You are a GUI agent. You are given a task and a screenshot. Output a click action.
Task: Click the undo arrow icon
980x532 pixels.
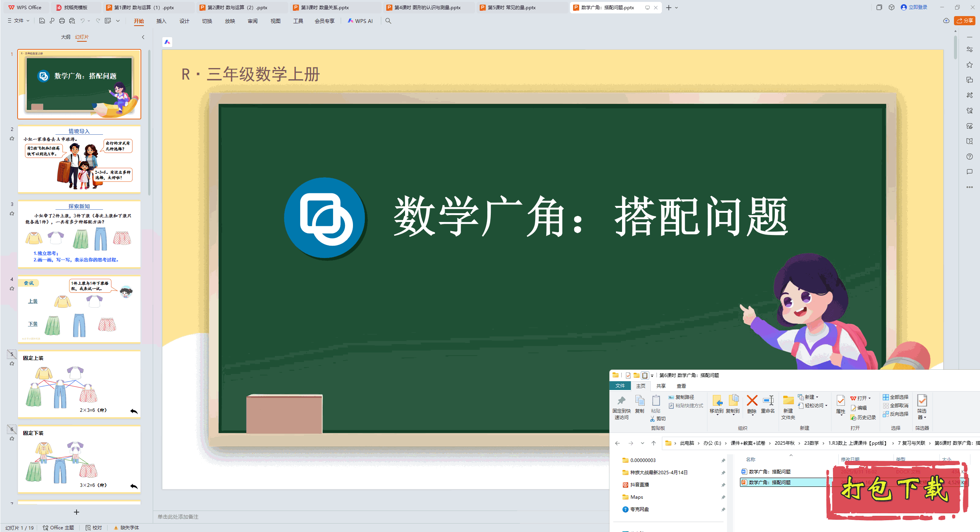[x=82, y=21]
